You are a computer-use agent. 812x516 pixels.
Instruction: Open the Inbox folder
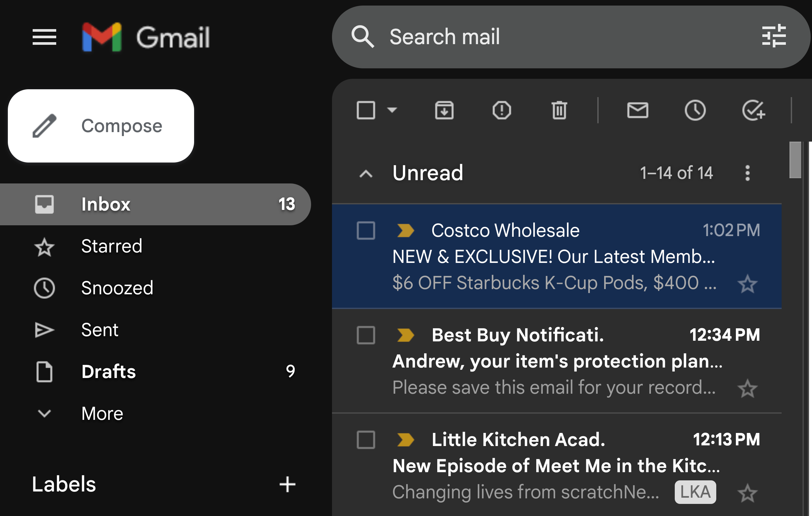155,204
